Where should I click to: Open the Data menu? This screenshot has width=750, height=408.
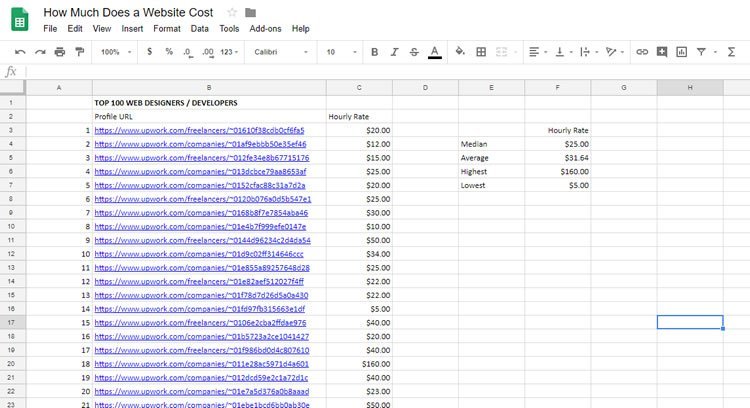click(199, 29)
